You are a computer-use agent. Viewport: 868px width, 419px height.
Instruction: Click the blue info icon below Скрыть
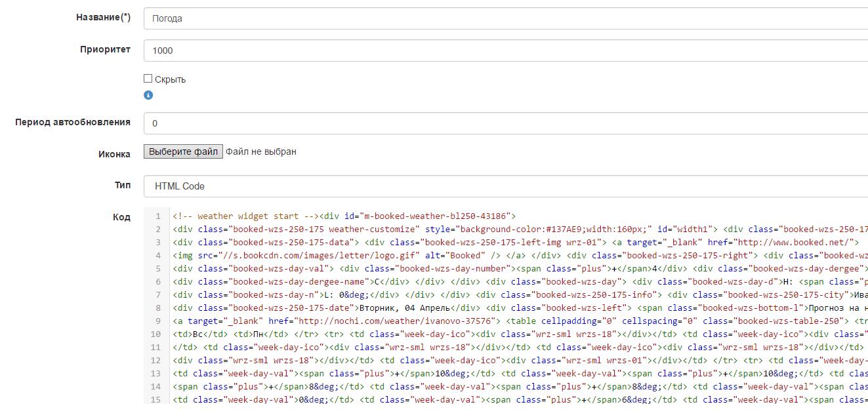(x=148, y=95)
